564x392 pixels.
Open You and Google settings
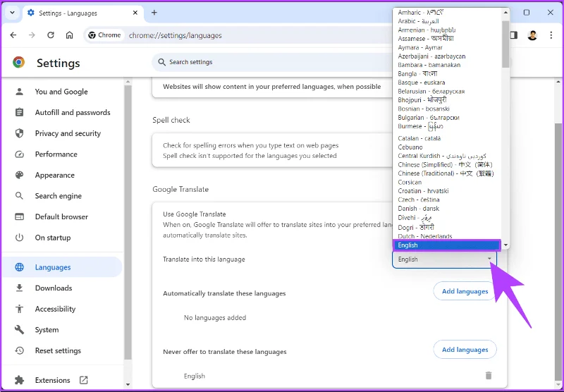coord(61,92)
